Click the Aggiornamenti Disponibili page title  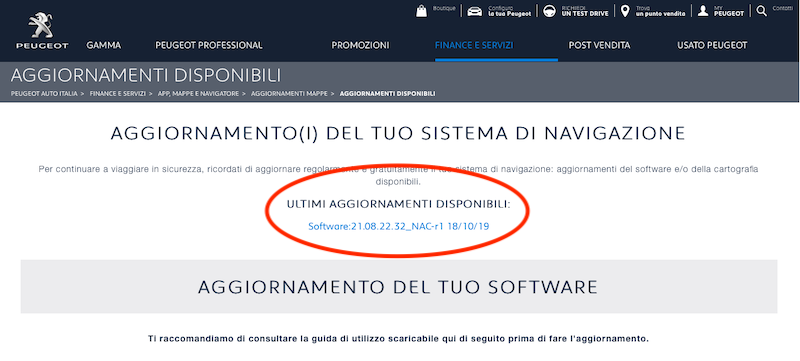click(x=145, y=76)
